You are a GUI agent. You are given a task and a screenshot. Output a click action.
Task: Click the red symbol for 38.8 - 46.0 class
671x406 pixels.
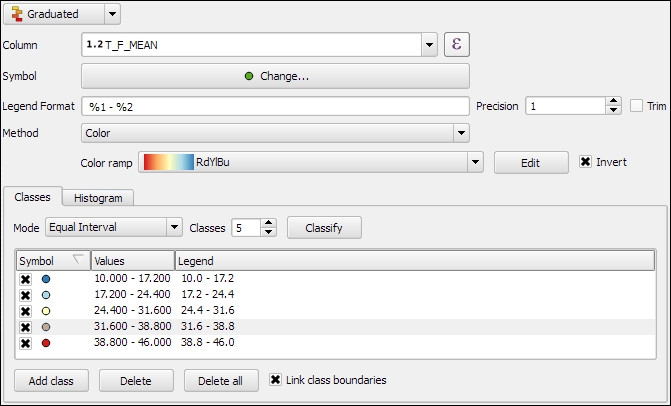click(46, 343)
